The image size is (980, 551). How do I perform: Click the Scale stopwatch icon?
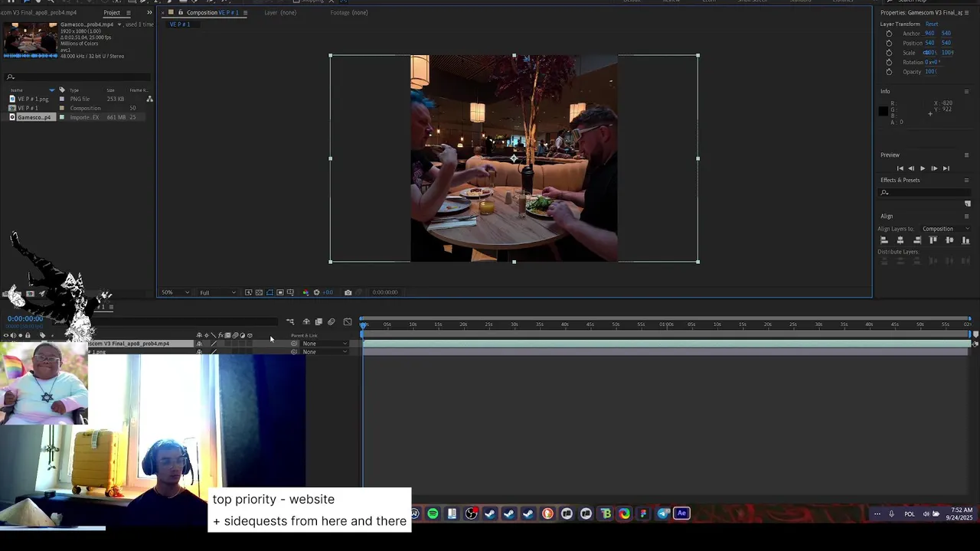pyautogui.click(x=889, y=53)
